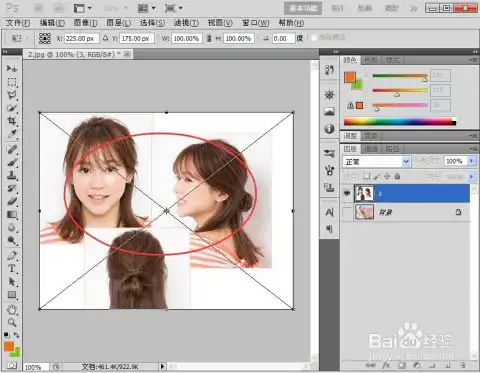Open the Window menu
This screenshot has height=373, width=480.
(x=255, y=23)
